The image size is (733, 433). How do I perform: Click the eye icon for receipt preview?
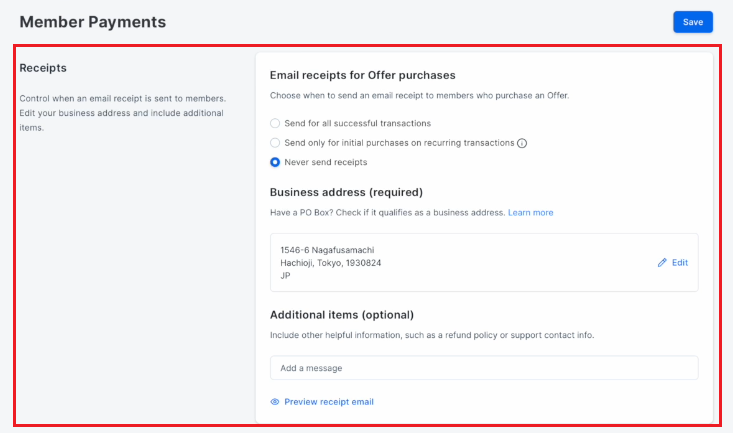click(x=275, y=402)
